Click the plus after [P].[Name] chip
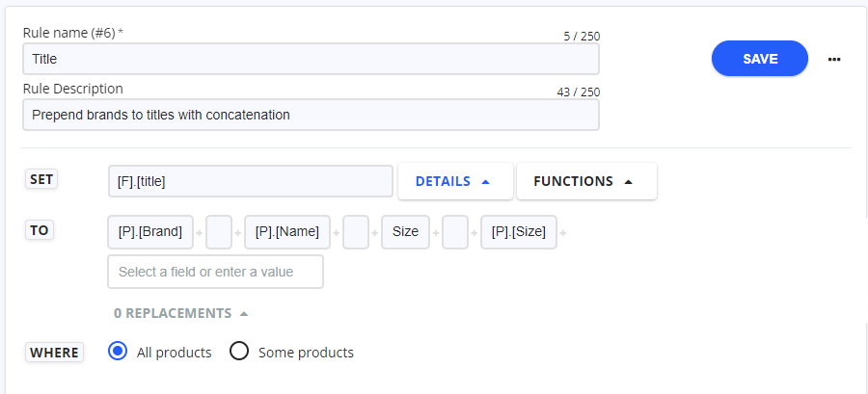The height and width of the screenshot is (394, 868). pos(336,233)
